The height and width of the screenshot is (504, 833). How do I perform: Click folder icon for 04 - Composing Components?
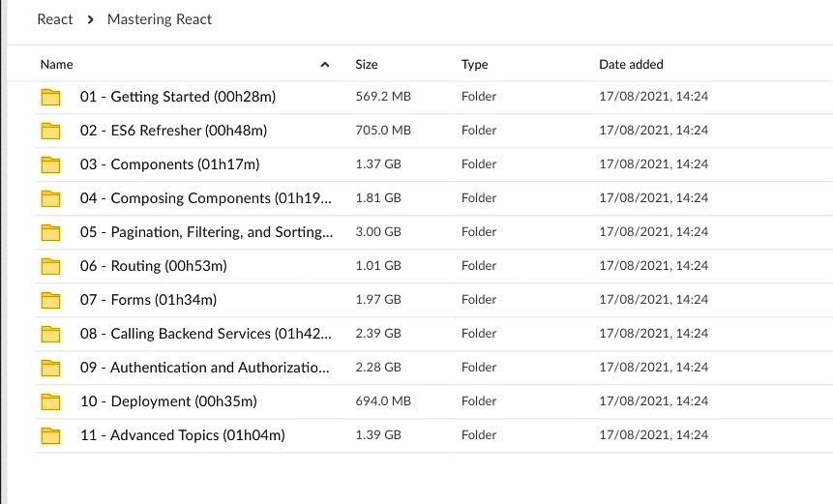[50, 198]
